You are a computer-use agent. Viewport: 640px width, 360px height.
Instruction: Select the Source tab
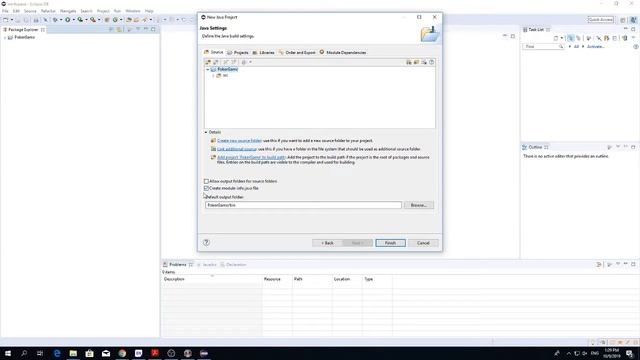(214, 52)
